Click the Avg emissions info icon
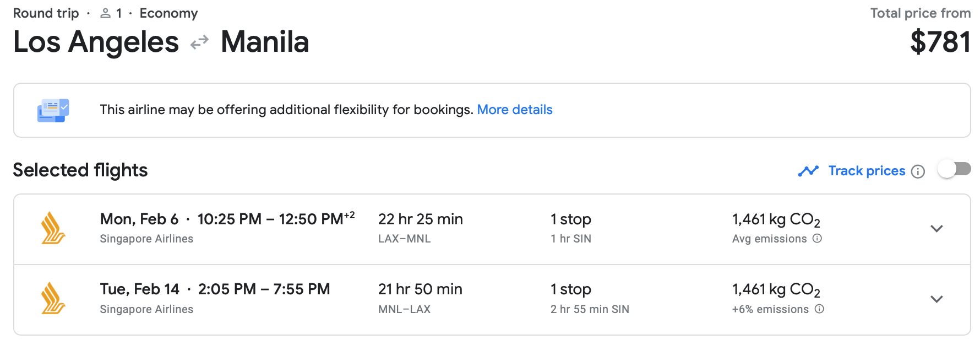The height and width of the screenshot is (345, 980). tap(817, 239)
